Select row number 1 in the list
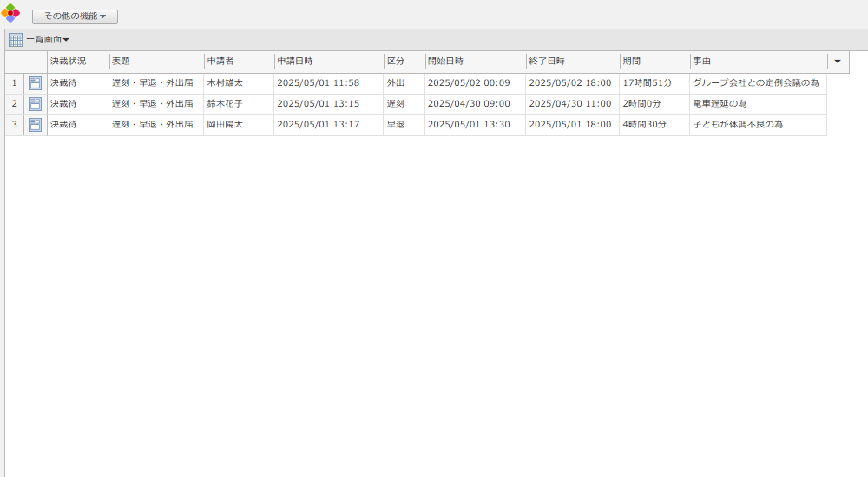 (14, 83)
